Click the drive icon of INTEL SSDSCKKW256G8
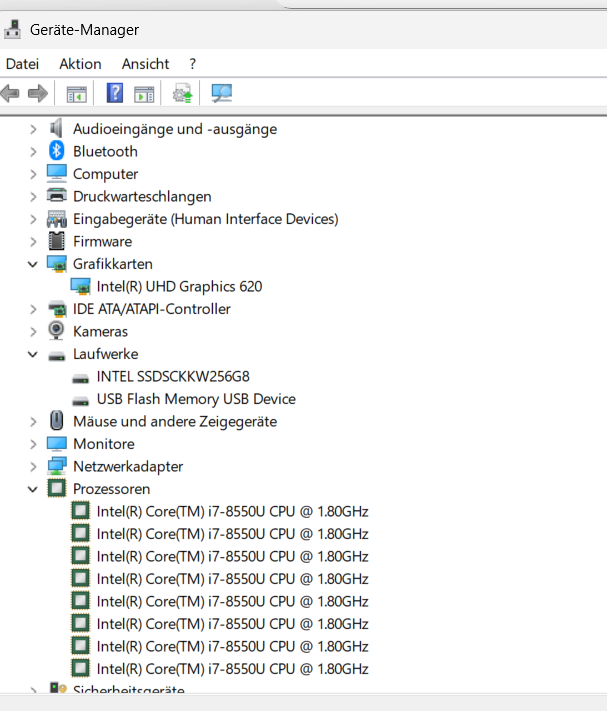 [80, 378]
